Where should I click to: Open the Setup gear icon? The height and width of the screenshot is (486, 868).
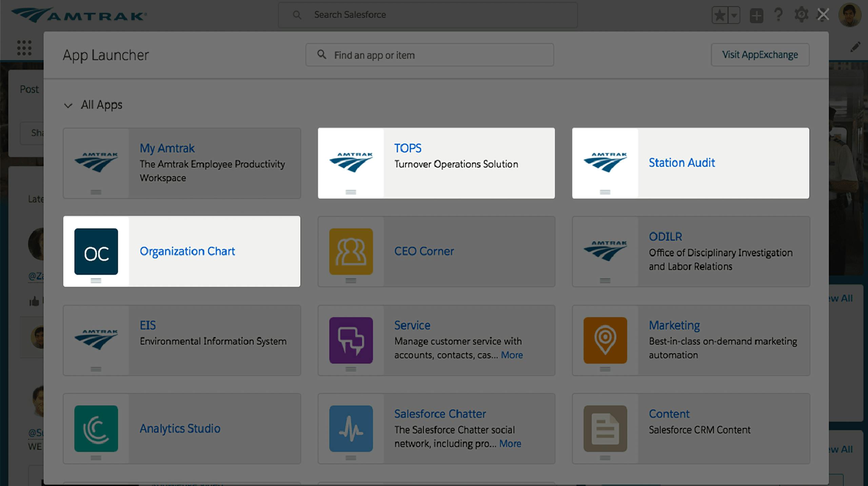pos(801,15)
